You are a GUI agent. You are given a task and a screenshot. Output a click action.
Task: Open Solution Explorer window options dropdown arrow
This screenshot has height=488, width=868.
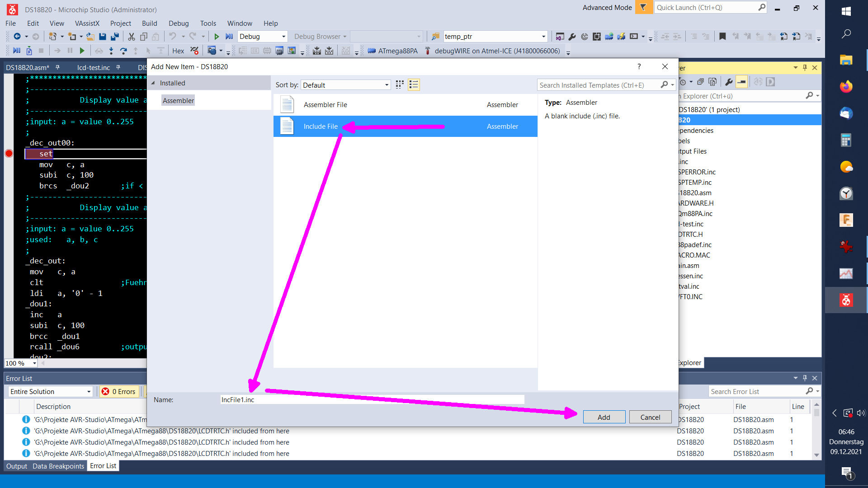(796, 68)
